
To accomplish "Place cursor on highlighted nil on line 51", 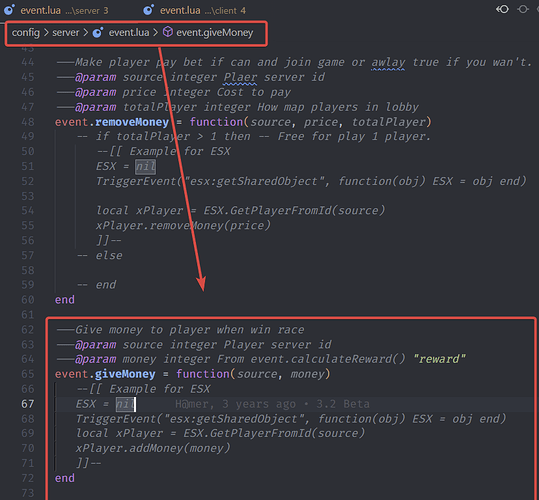I will click(145, 166).
